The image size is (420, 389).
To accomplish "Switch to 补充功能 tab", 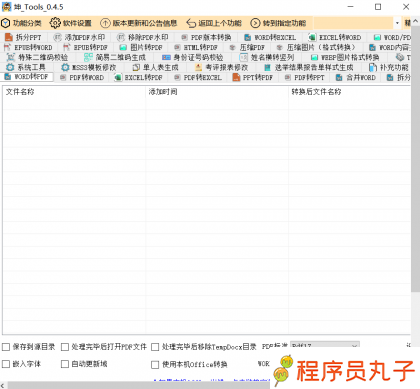I will (389, 67).
